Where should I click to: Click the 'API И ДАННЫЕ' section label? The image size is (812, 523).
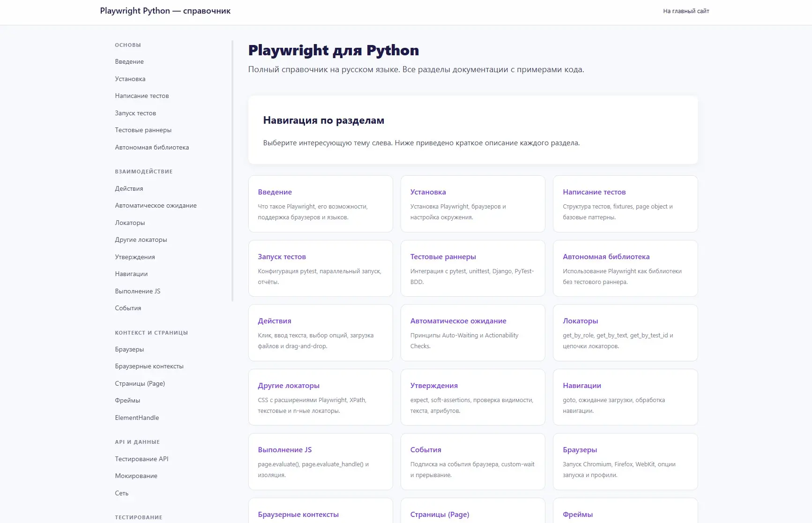(137, 442)
